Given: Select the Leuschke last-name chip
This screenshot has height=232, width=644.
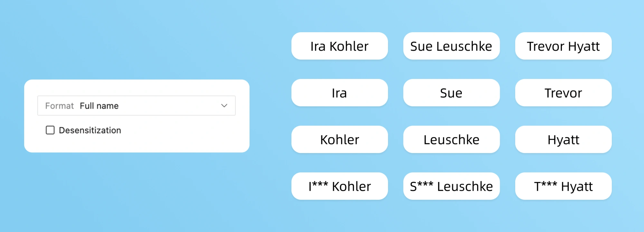Looking at the screenshot, I should (451, 140).
